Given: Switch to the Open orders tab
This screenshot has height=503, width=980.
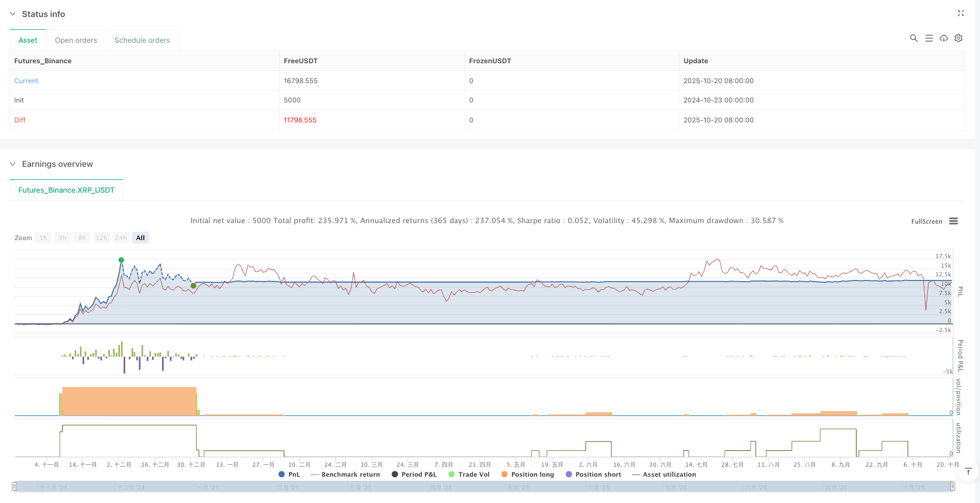Looking at the screenshot, I should click(76, 40).
